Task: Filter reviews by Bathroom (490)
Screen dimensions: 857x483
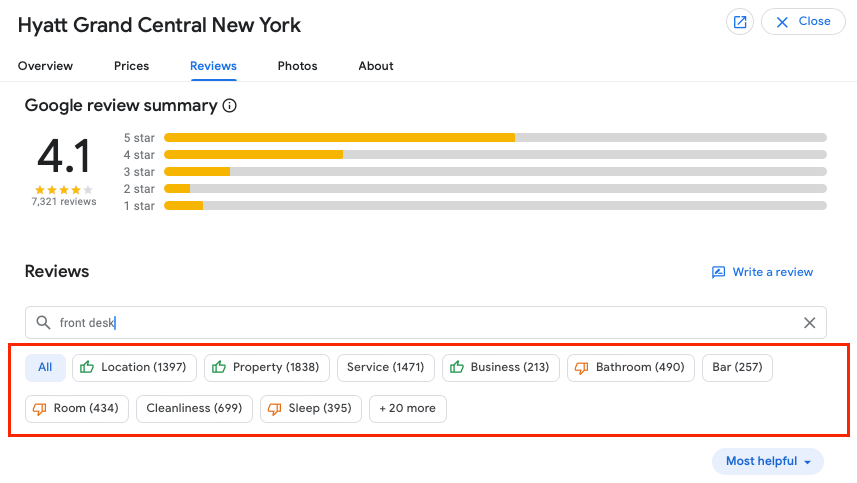Action: [x=631, y=368]
